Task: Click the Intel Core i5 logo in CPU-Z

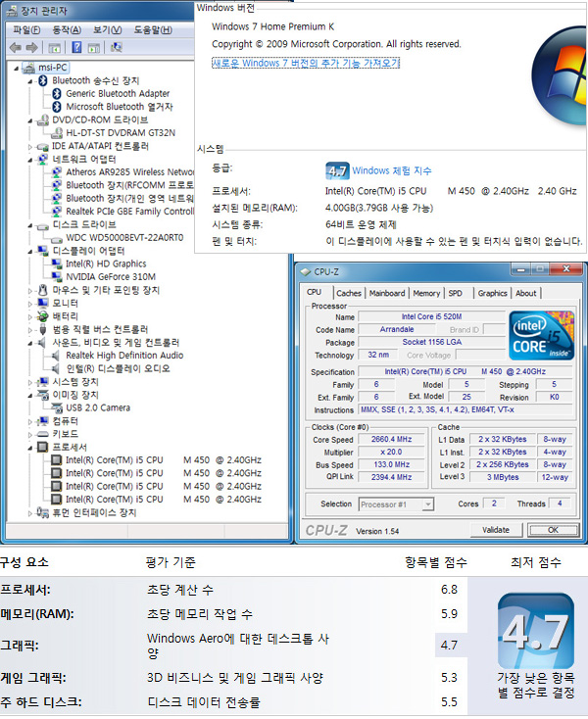Action: (541, 335)
